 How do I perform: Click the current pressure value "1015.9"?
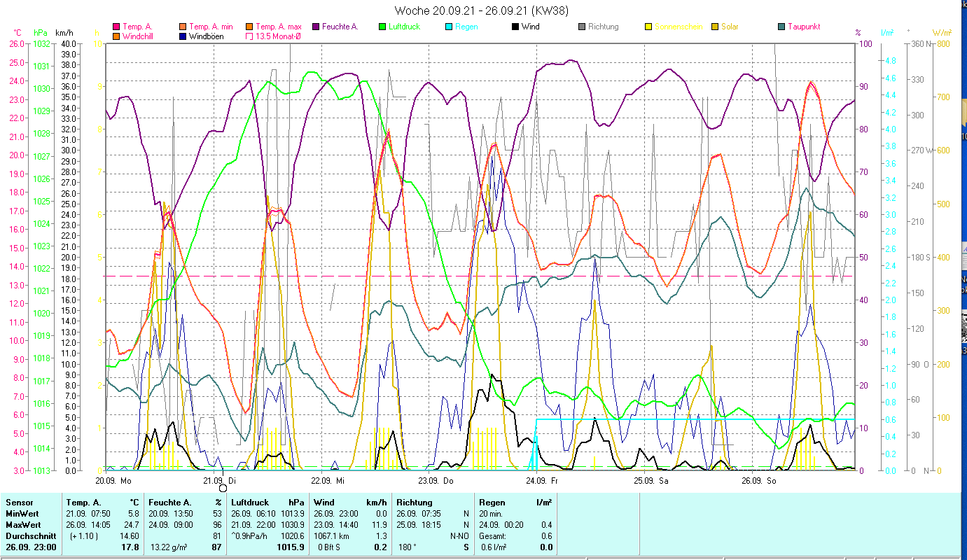[292, 547]
